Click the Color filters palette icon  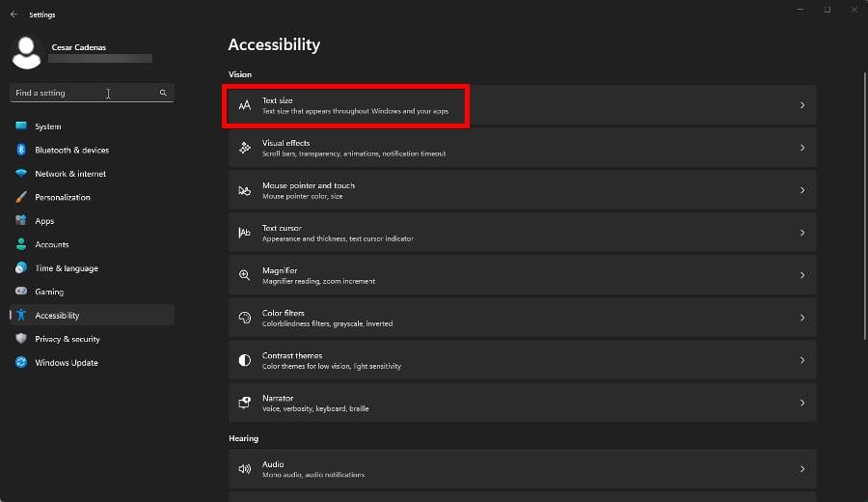(245, 318)
